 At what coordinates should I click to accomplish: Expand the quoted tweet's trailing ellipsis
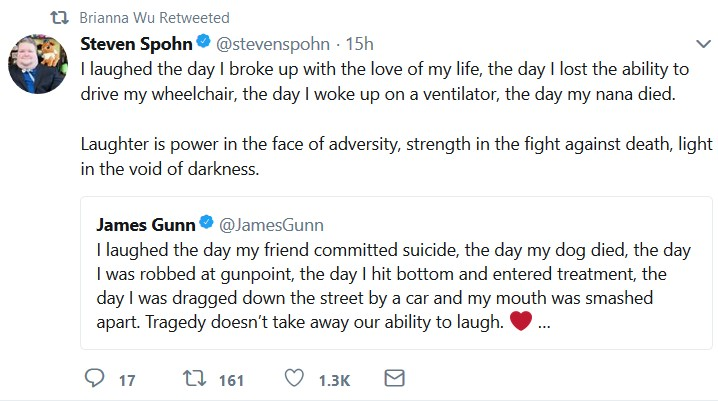(544, 325)
